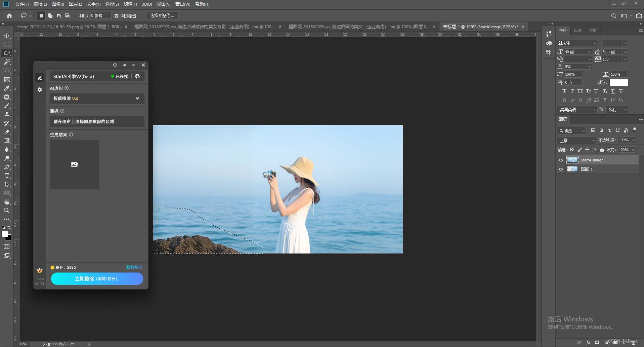
Task: Click the 已连接 connection status
Action: 120,76
